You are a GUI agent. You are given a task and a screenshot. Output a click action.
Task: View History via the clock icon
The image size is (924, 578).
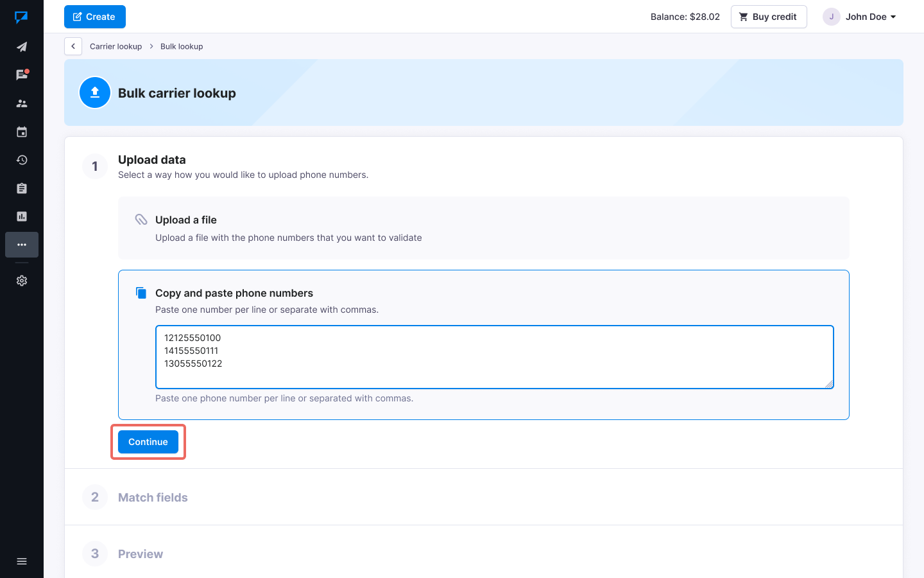click(22, 160)
